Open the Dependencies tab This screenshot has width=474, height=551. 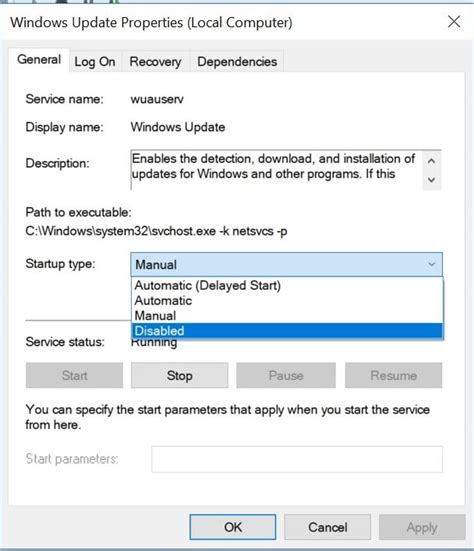point(237,61)
